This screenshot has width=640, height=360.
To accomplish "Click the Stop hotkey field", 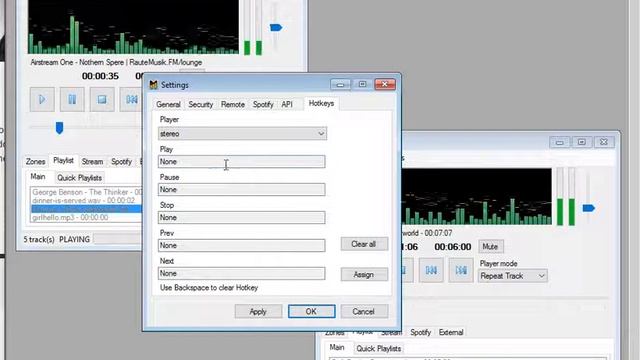I will coord(242,218).
